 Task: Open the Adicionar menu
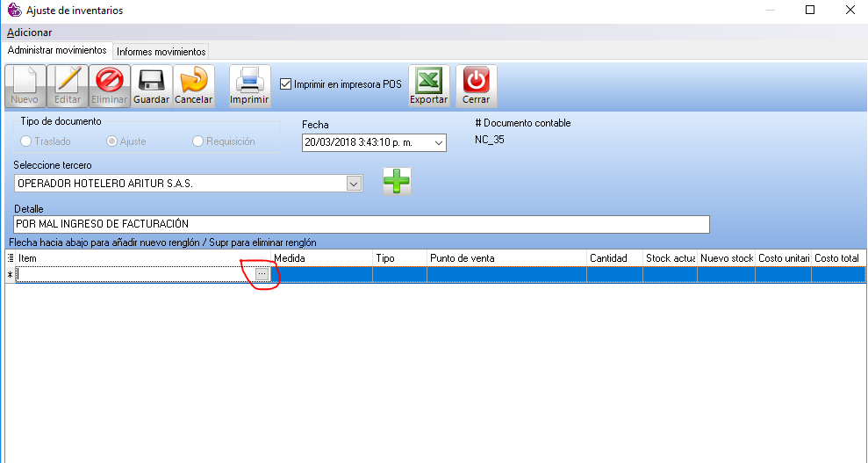coord(29,33)
